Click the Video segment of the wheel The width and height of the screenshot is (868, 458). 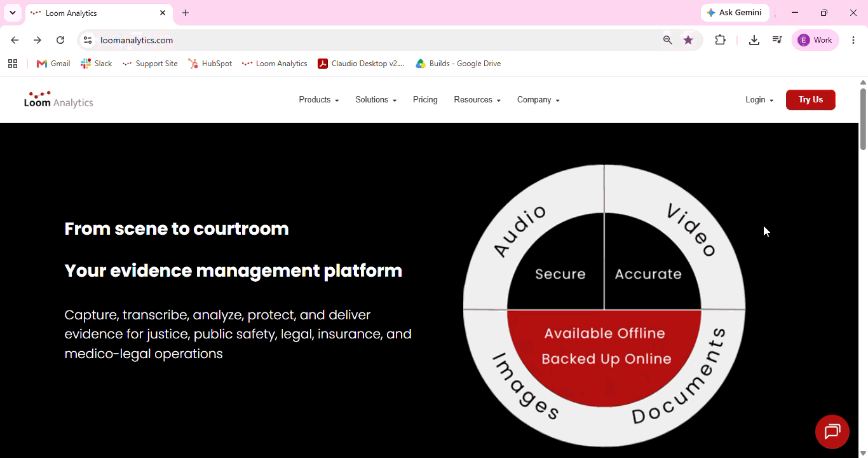[691, 230]
